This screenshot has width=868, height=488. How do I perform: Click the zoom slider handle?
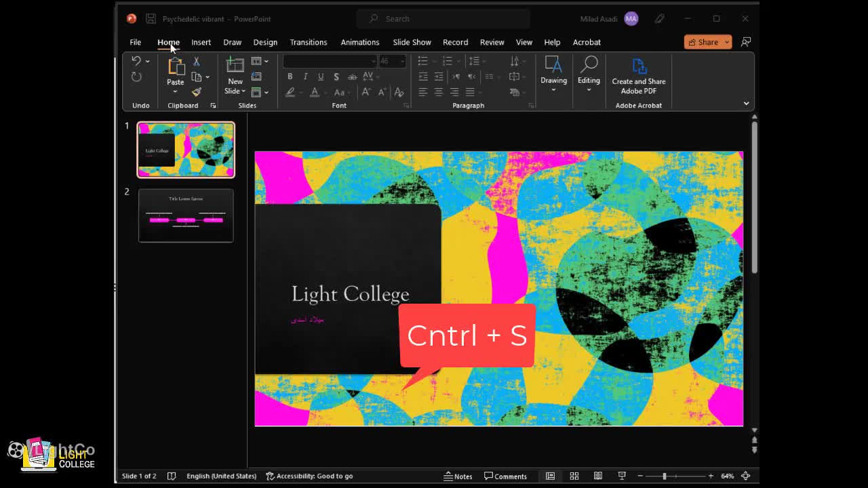pyautogui.click(x=665, y=476)
